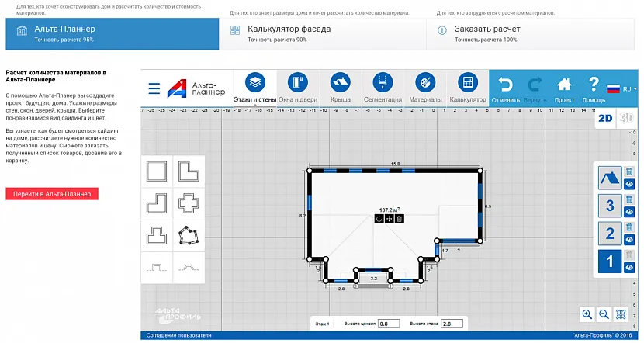Hide floor 2 using its eye icon
The width and height of the screenshot is (644, 343).
point(629,239)
